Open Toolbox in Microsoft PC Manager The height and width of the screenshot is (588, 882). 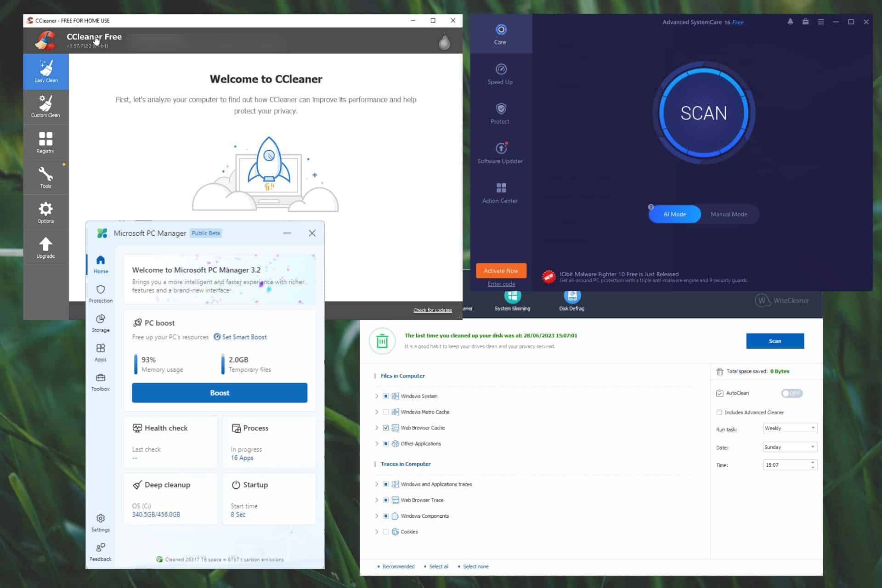pyautogui.click(x=101, y=382)
